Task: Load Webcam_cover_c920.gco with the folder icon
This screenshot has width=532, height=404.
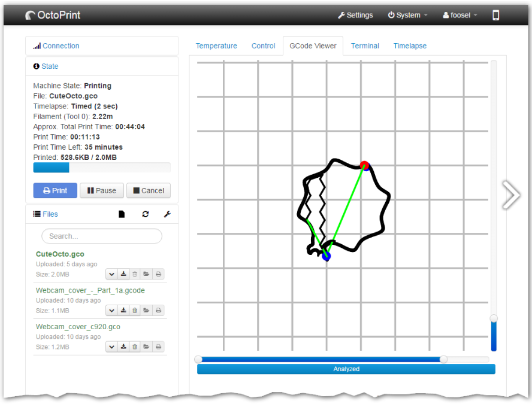Action: pos(146,347)
